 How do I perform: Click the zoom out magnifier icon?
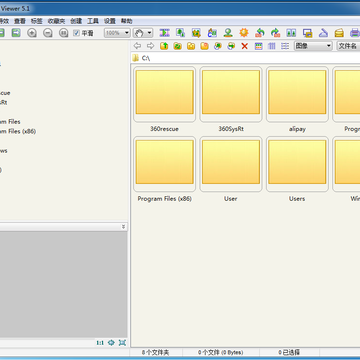click(48, 33)
